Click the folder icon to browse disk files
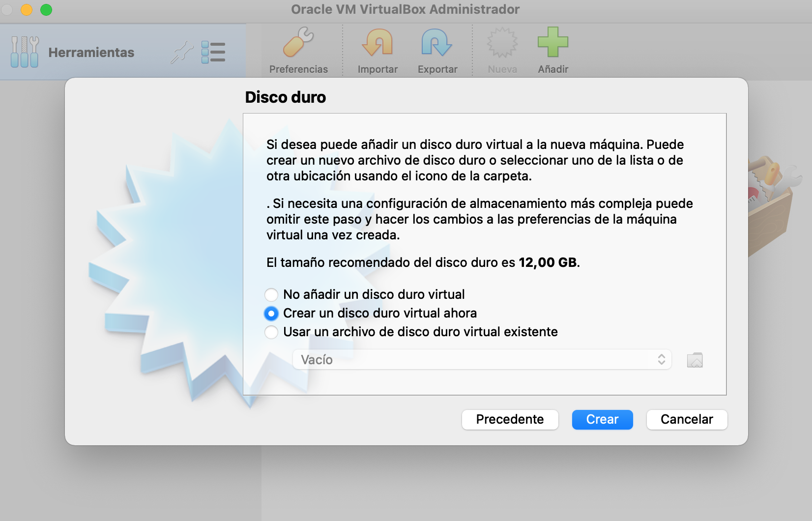812x521 pixels. coord(695,360)
